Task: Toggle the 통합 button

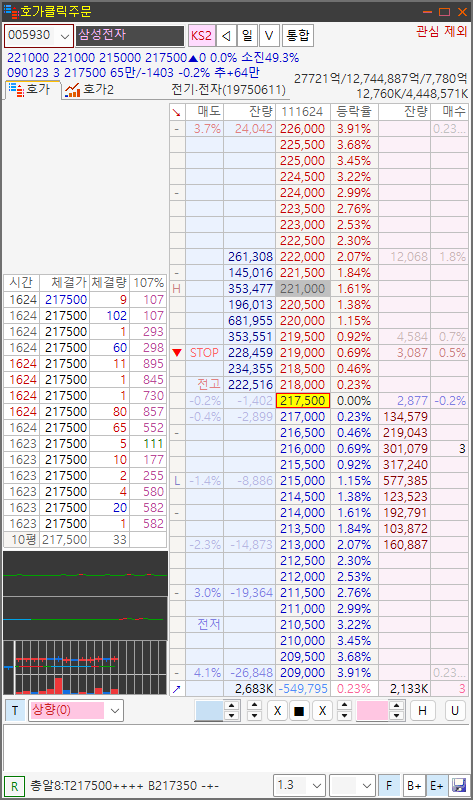Action: tap(297, 36)
